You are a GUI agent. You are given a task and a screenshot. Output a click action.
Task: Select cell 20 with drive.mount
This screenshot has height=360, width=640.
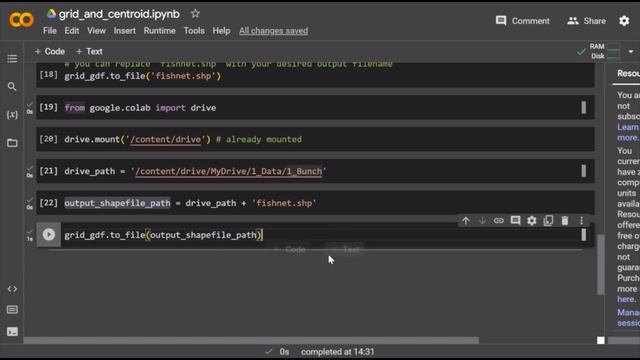[x=315, y=139]
